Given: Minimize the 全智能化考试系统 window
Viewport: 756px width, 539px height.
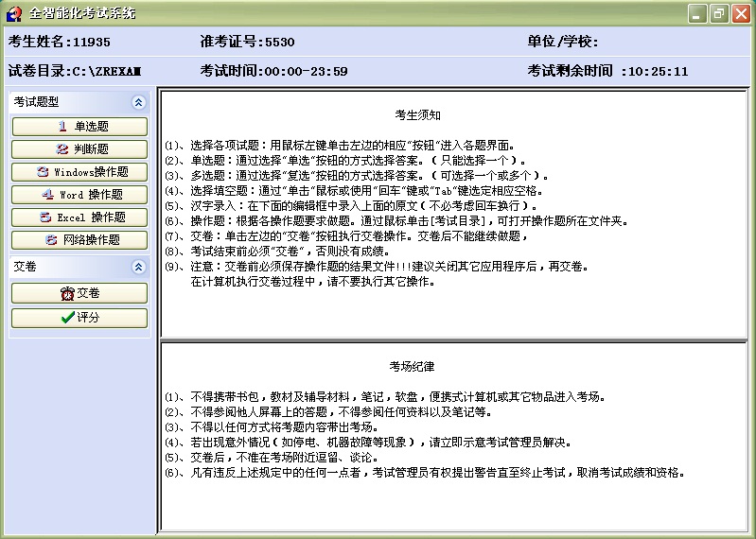Looking at the screenshot, I should click(x=696, y=14).
